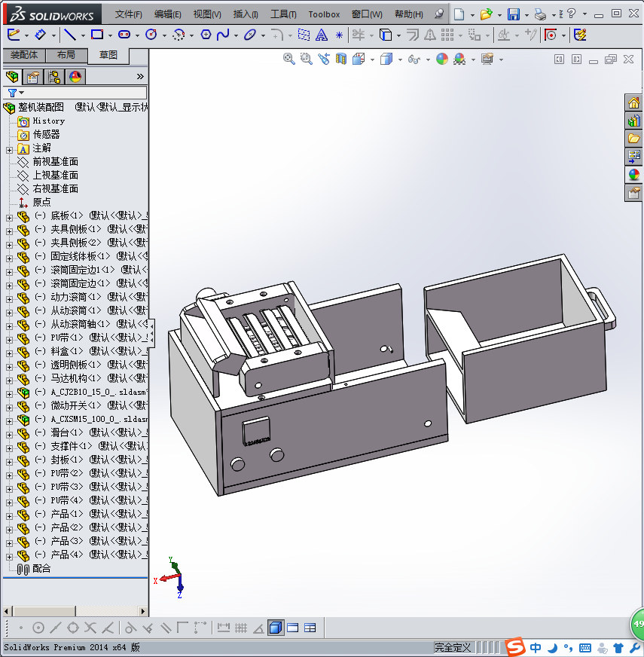644x657 pixels.
Task: Toggle the four view viewport button
Action: [x=310, y=628]
